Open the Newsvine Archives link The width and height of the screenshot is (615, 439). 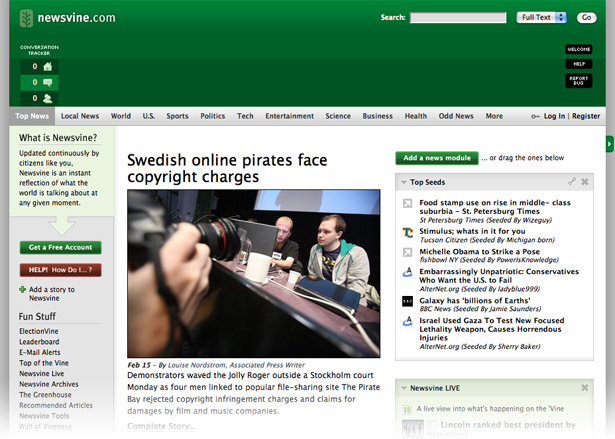click(x=49, y=384)
